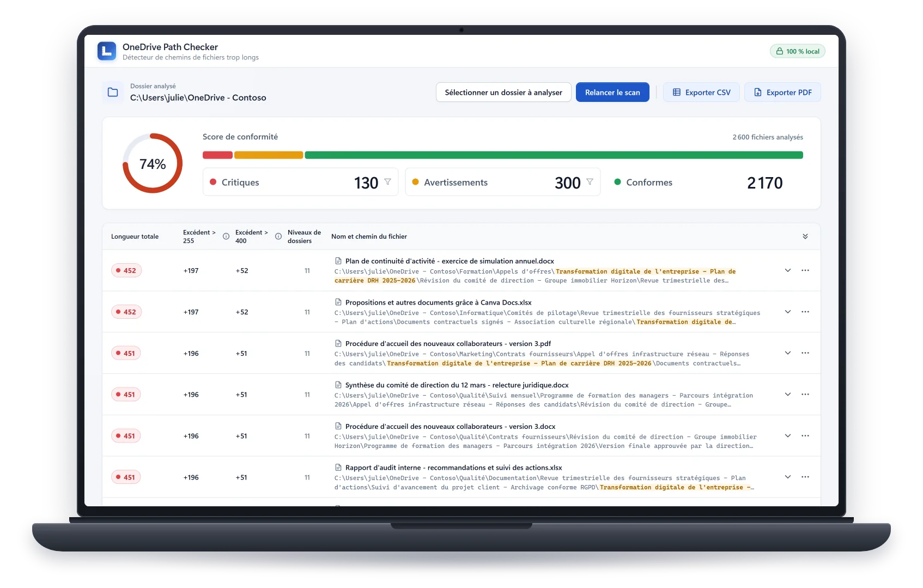
Task: Click the 100 % local badge
Action: tap(798, 51)
